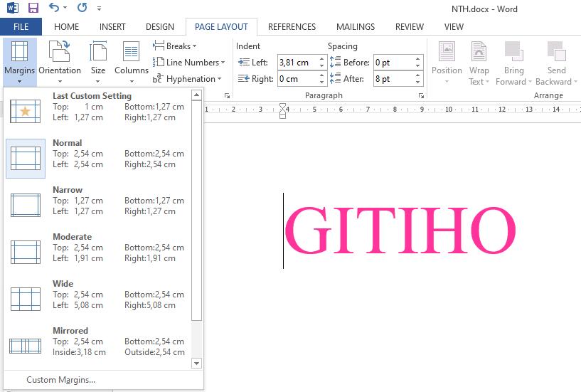Open the Hyphenation dropdown
The height and width of the screenshot is (392, 581).
(x=187, y=79)
